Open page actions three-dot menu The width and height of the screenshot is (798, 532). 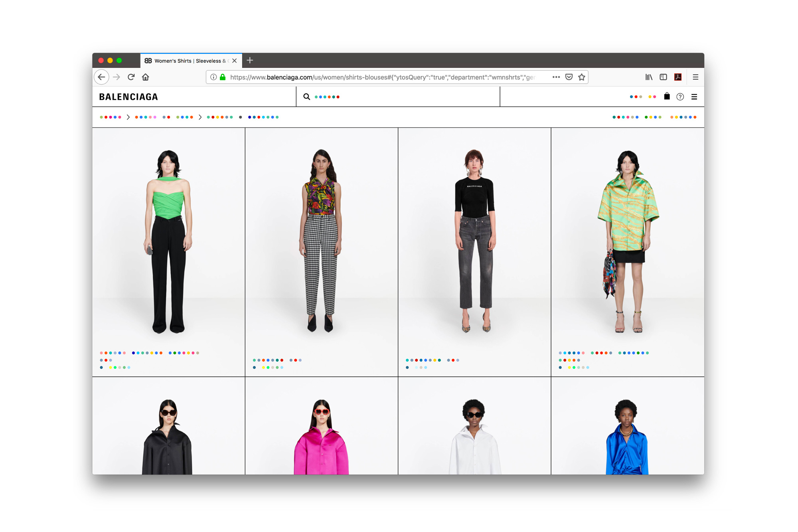tap(556, 77)
